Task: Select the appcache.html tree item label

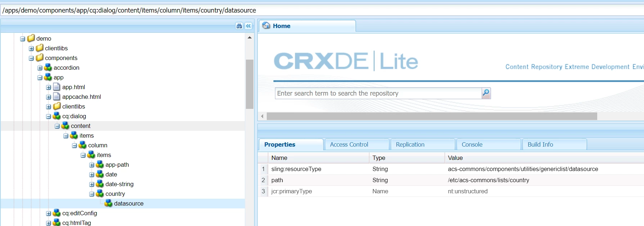Action: (81, 97)
